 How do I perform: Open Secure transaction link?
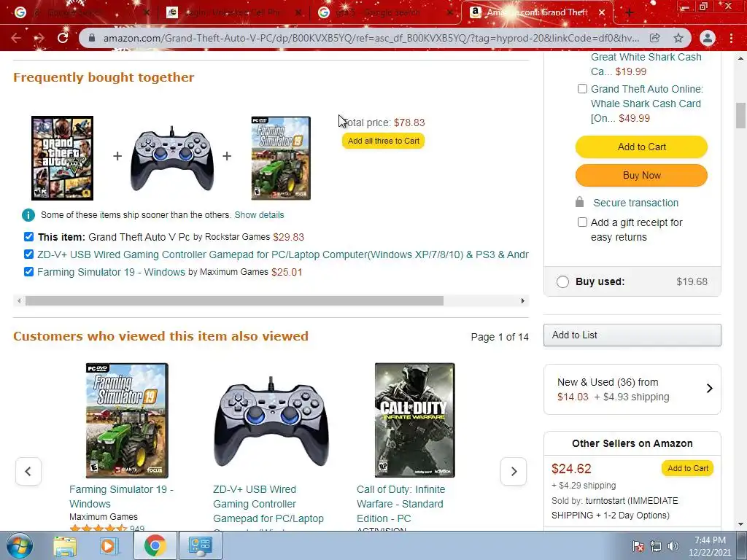[x=635, y=203]
